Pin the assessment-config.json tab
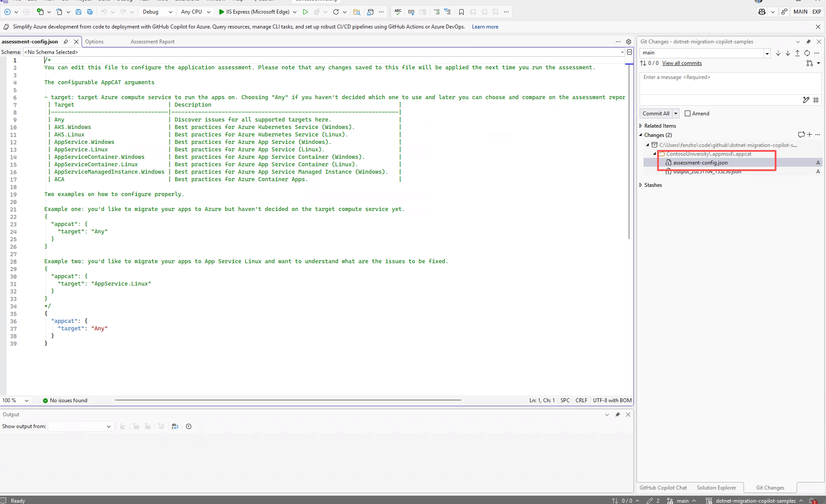This screenshot has width=826, height=504. point(66,42)
